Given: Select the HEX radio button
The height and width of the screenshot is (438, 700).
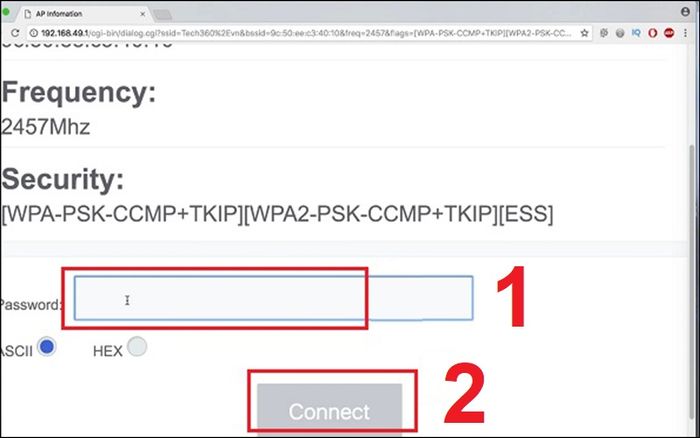Looking at the screenshot, I should (x=137, y=346).
